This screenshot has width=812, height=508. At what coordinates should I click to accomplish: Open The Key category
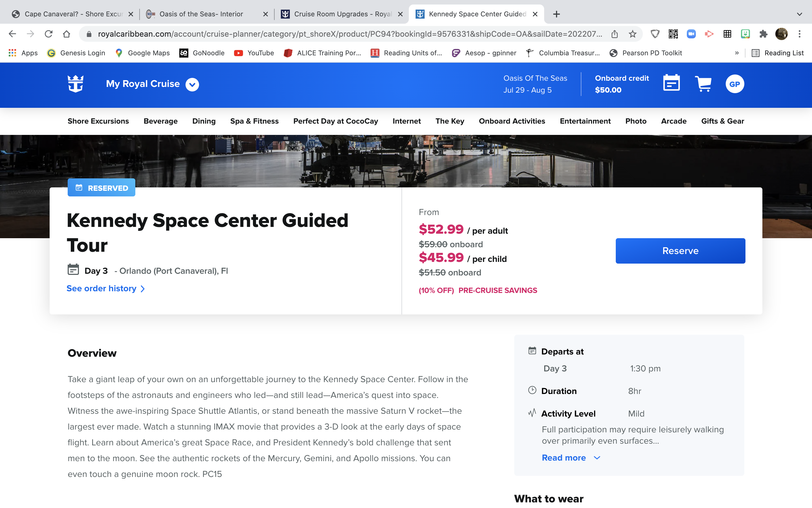click(x=450, y=121)
